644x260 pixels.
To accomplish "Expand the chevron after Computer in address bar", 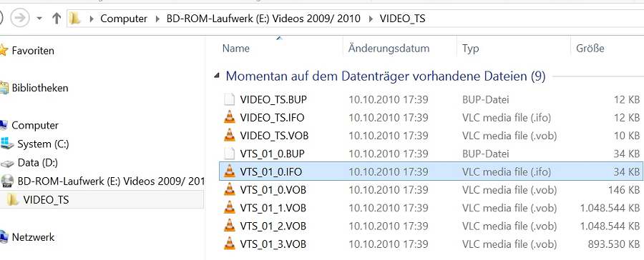I will click(157, 19).
